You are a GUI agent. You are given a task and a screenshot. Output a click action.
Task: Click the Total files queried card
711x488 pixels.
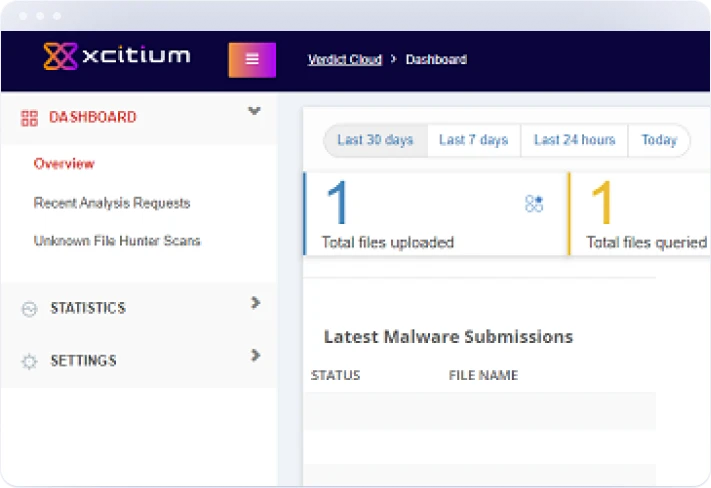(640, 213)
